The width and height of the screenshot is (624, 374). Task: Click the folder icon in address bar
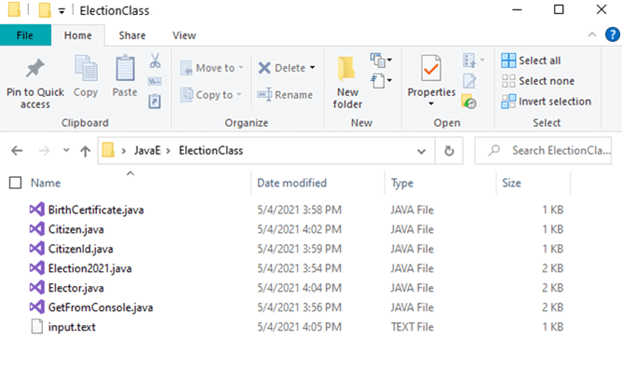click(108, 150)
